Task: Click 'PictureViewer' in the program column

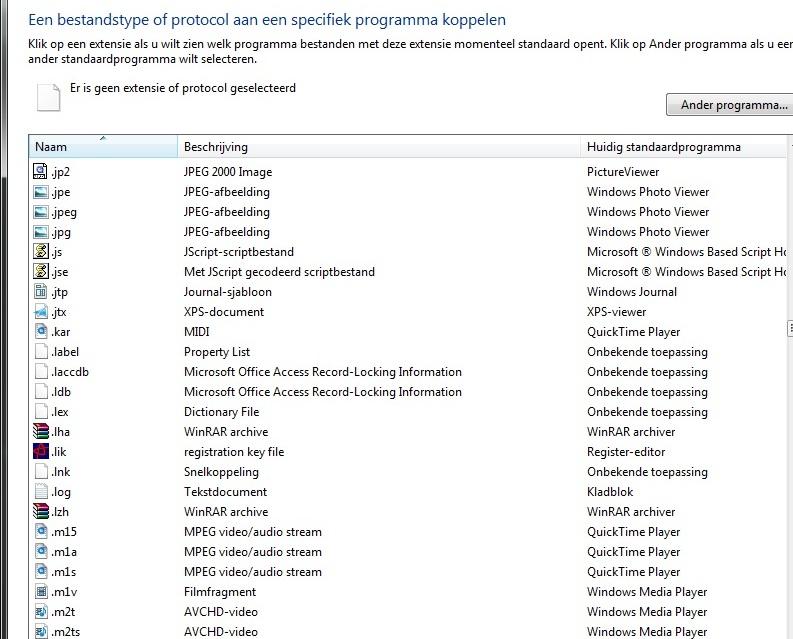Action: 623,172
